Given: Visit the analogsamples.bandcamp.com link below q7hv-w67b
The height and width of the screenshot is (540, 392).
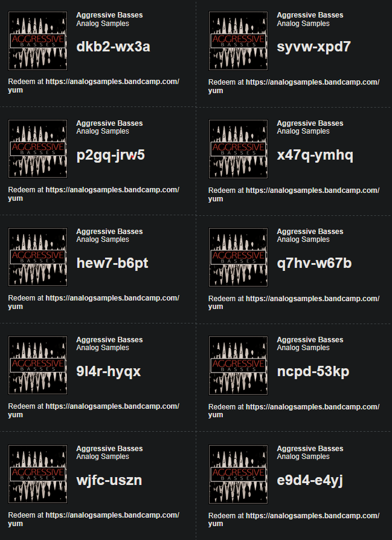Looking at the screenshot, I should click(x=312, y=299).
